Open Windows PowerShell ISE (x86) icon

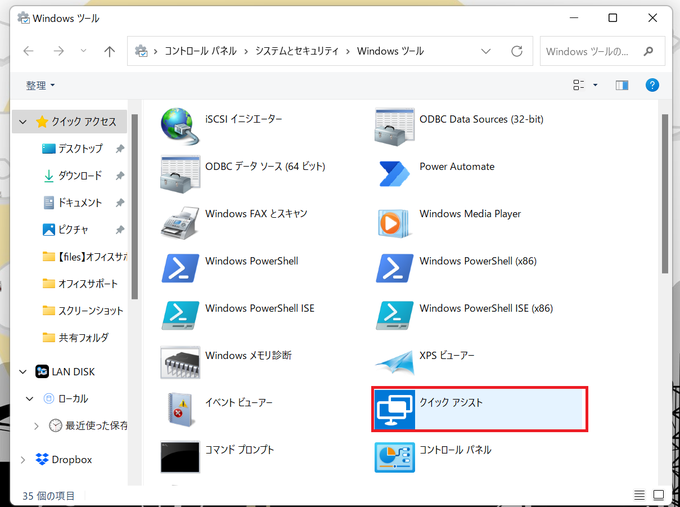394,315
